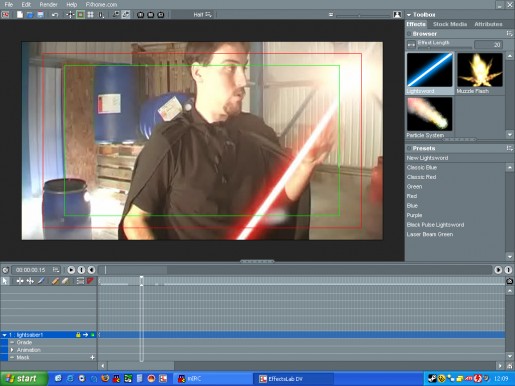
Task: Open the FXhome.com menu link
Action: click(101, 5)
